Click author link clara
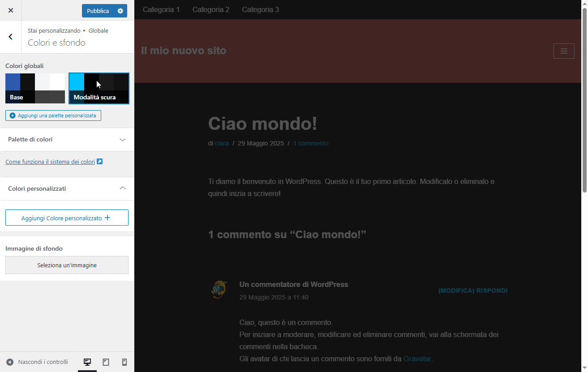The height and width of the screenshot is (372, 588). click(222, 143)
